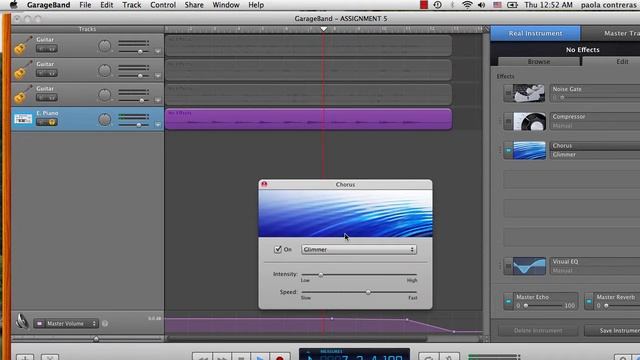
Task: Click the help icon next to Master Volume
Action: tap(105, 323)
